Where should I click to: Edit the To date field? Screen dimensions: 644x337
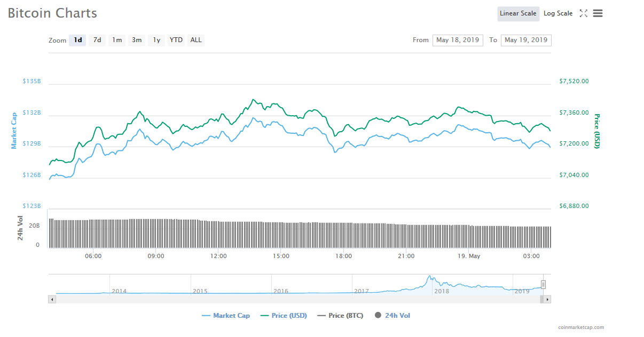point(526,40)
